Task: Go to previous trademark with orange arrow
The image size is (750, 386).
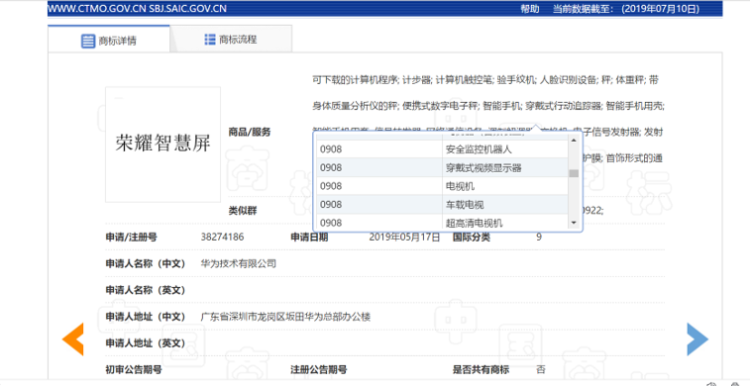Action: tap(73, 339)
